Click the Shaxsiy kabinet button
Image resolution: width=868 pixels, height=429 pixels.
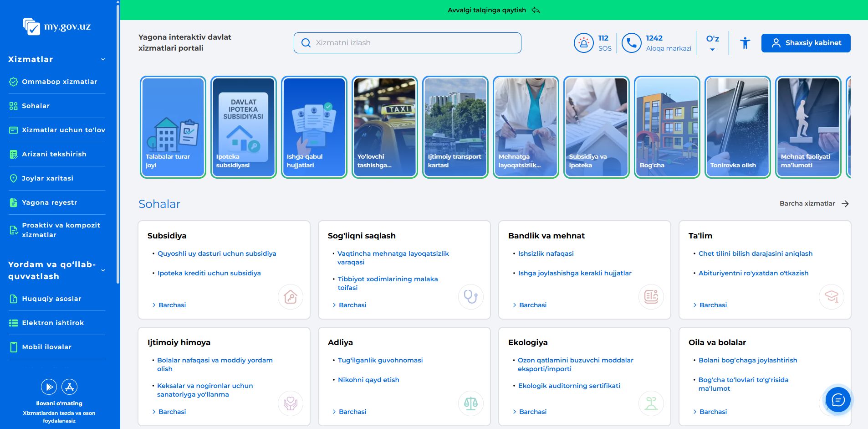(806, 43)
